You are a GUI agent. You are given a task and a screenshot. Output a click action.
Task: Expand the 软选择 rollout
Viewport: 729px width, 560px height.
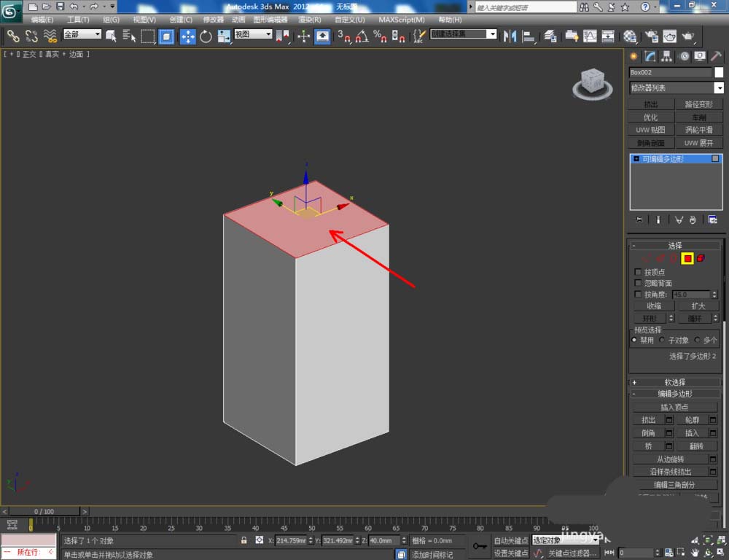click(x=675, y=382)
